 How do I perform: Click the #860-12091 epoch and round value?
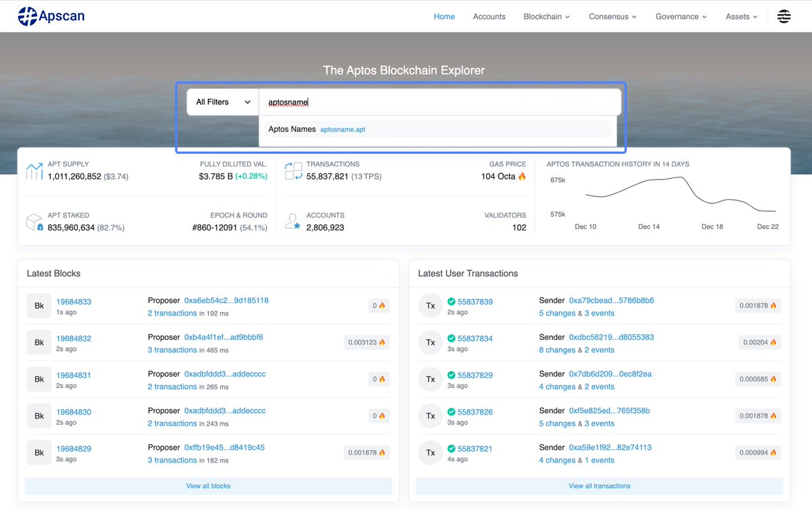pyautogui.click(x=215, y=228)
